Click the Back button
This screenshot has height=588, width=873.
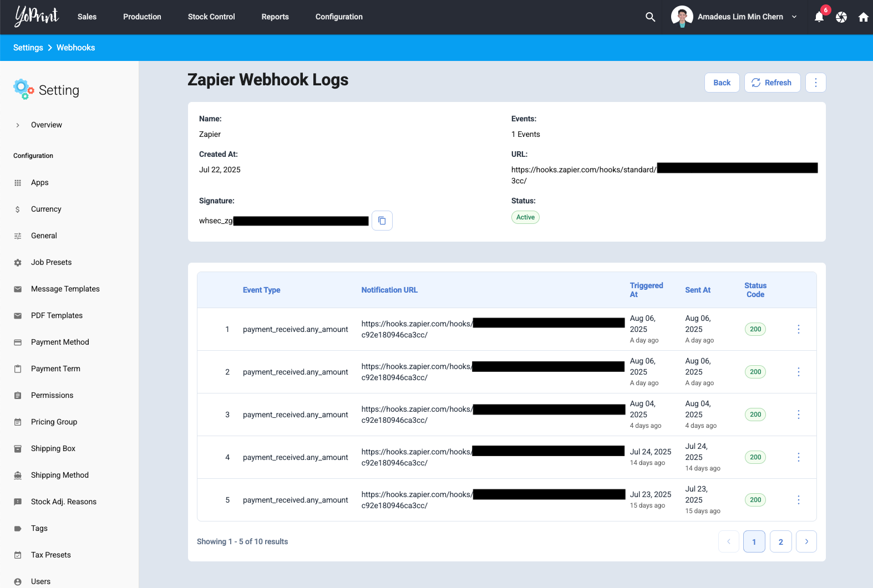(x=722, y=83)
